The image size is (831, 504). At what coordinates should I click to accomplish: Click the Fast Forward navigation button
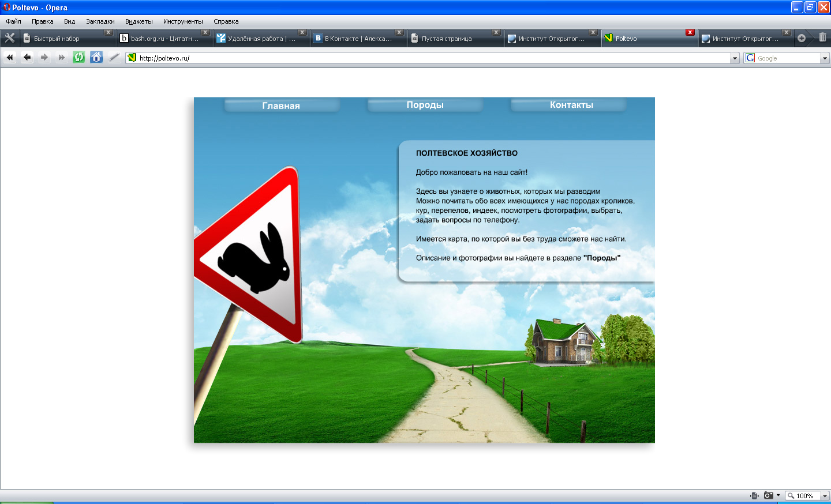tap(62, 57)
